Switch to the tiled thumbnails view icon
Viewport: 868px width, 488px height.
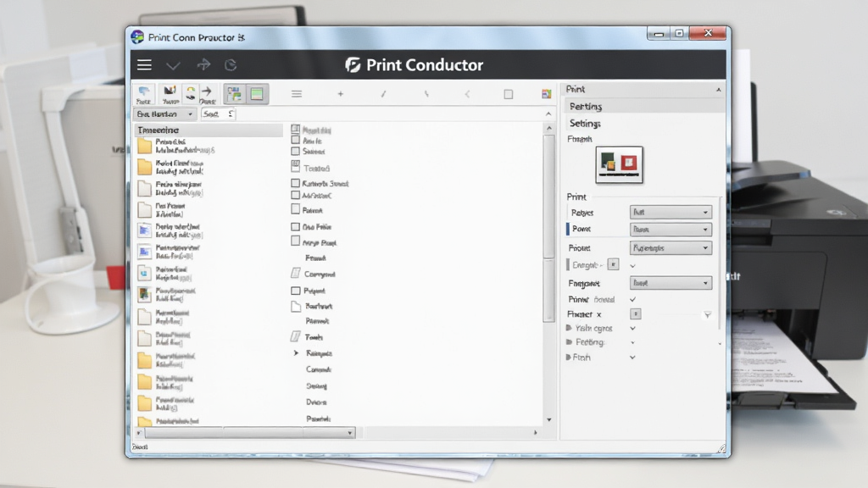coord(234,94)
